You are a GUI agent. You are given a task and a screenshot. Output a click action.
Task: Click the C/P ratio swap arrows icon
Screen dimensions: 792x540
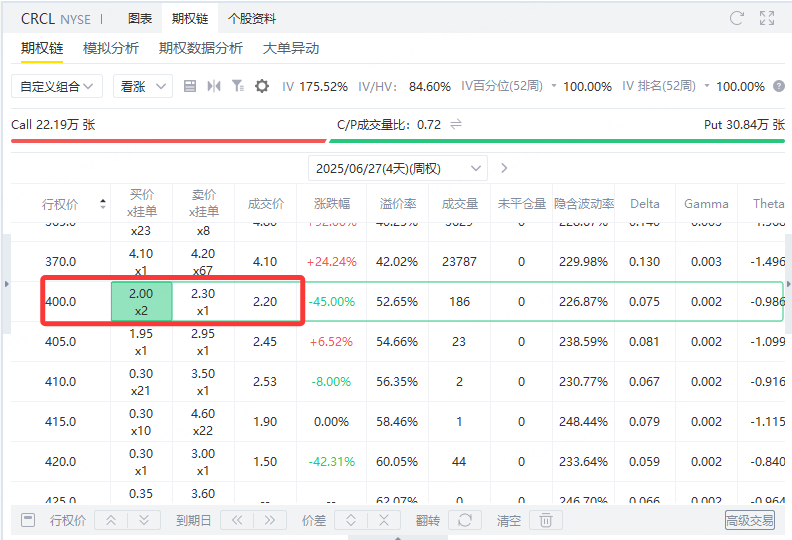pos(456,124)
